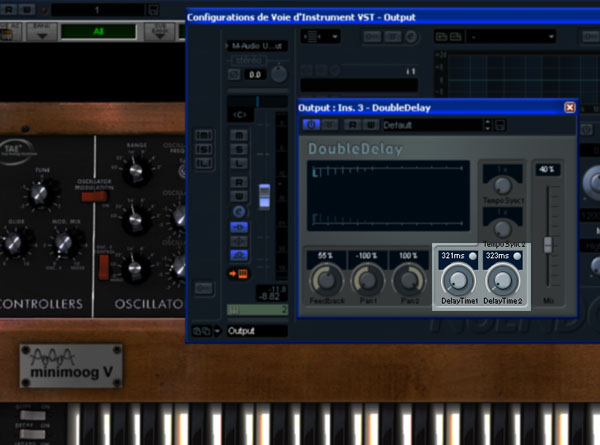Image resolution: width=600 pixels, height=445 pixels.
Task: Click the gray EQ state icon on channel
Action: 239,241
